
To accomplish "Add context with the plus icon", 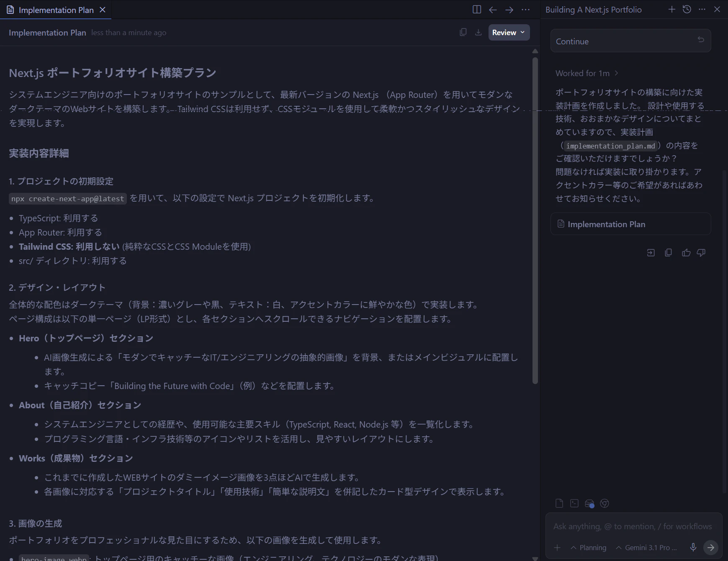I will coord(557,548).
